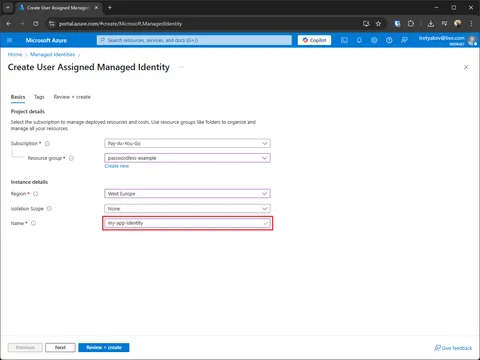Image resolution: width=480 pixels, height=360 pixels.
Task: Switch to the Review + create tab
Action: 72,97
